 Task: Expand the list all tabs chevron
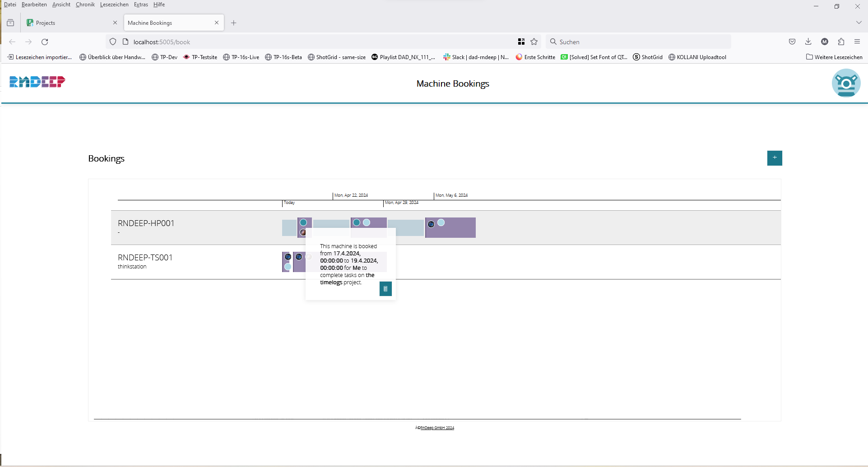pyautogui.click(x=859, y=23)
